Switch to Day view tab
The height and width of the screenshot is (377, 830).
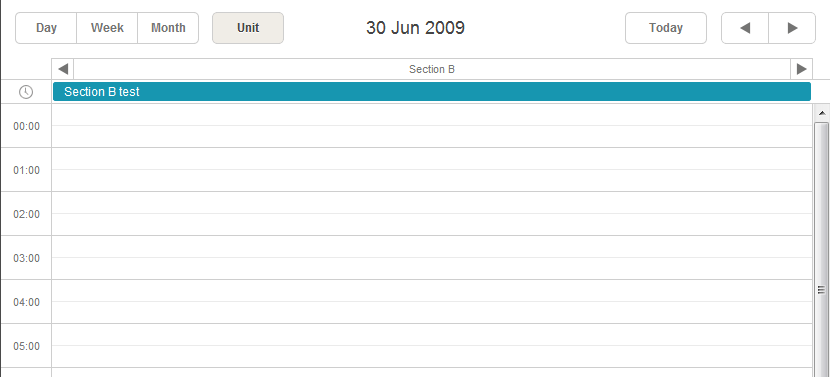pyautogui.click(x=46, y=28)
